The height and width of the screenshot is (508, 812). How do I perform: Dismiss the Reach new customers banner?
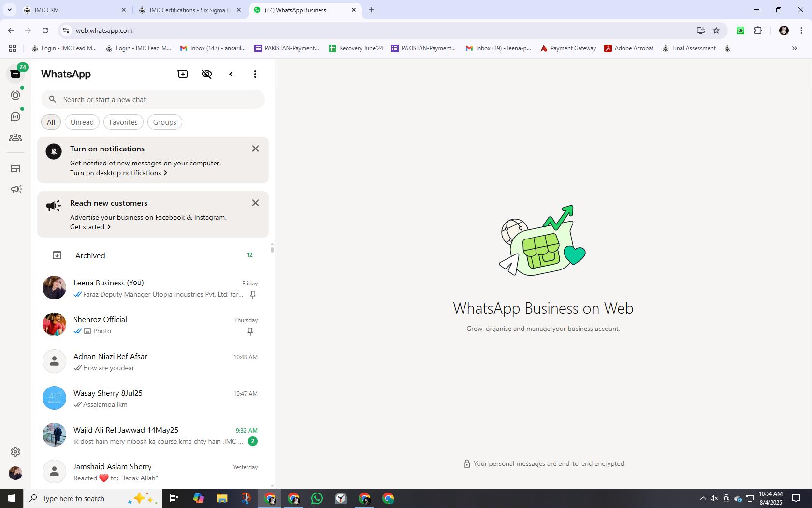coord(255,203)
